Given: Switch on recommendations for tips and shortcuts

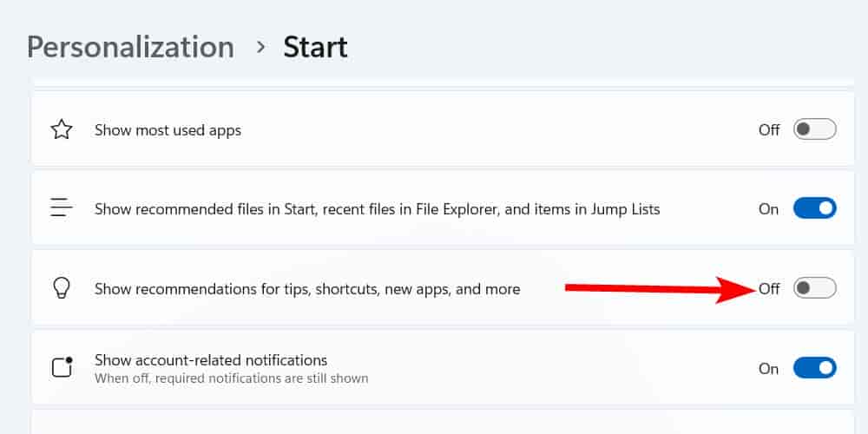Looking at the screenshot, I should coord(814,288).
